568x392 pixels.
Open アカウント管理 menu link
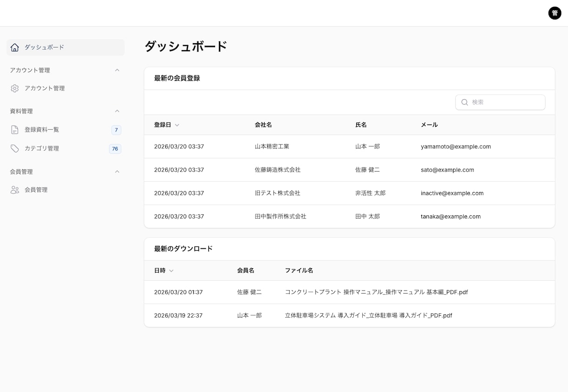(66, 88)
